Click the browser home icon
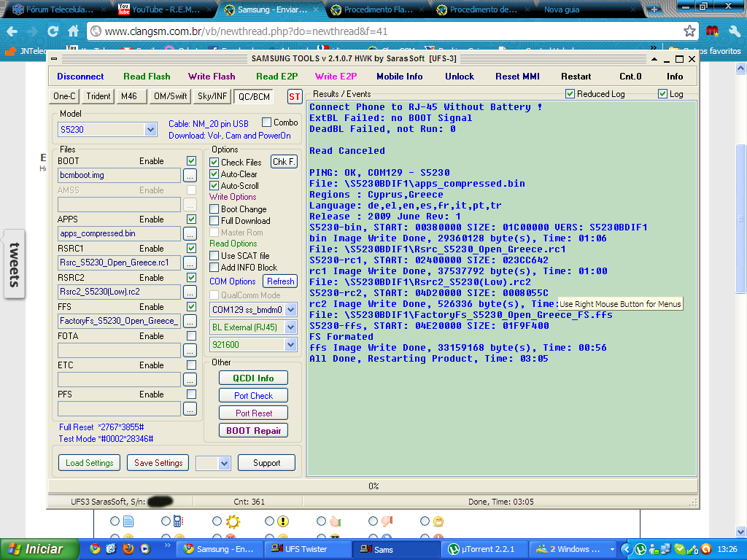The image size is (747, 560). coord(74,31)
